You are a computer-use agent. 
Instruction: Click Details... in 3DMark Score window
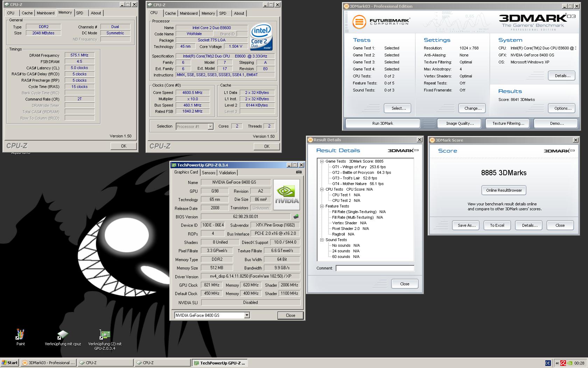[529, 225]
